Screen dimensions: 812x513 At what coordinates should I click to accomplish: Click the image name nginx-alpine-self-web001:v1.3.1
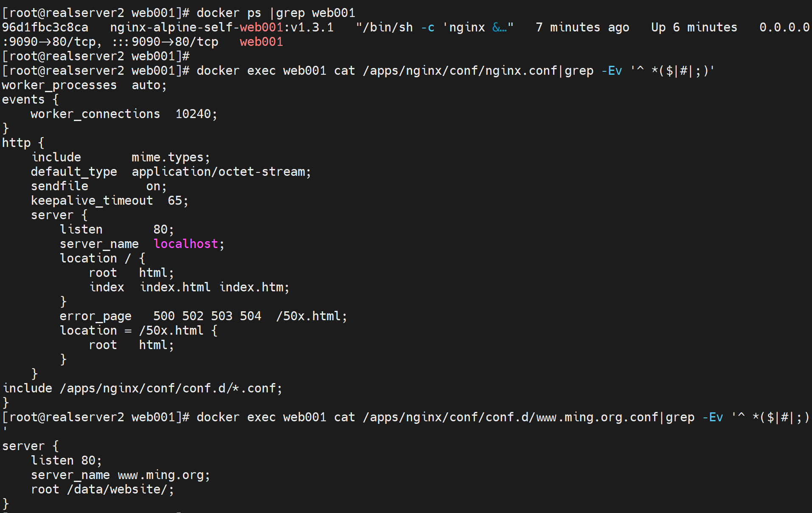pos(222,28)
